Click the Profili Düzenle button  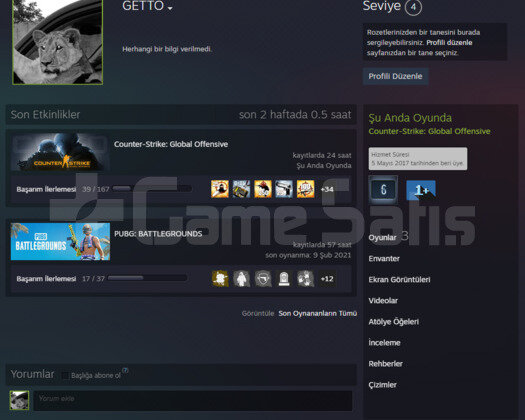point(395,76)
